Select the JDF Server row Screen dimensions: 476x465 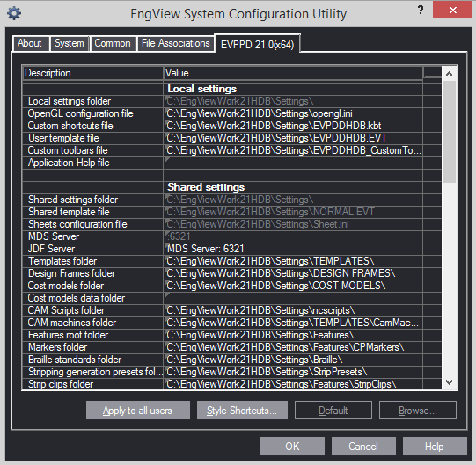(x=223, y=249)
